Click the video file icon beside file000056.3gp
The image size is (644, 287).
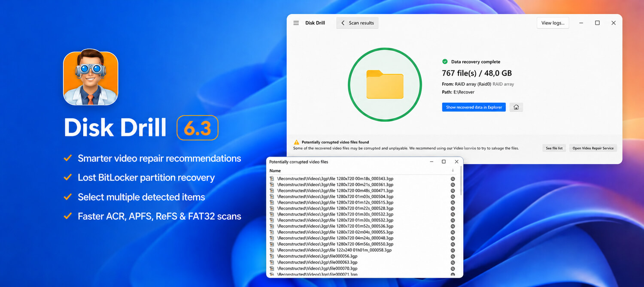[x=272, y=256]
